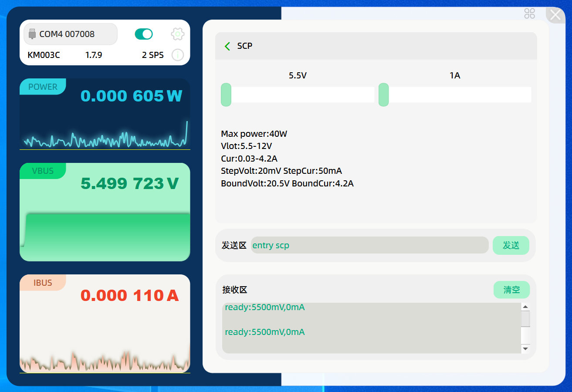Toggle the serial connection switch off

point(144,34)
